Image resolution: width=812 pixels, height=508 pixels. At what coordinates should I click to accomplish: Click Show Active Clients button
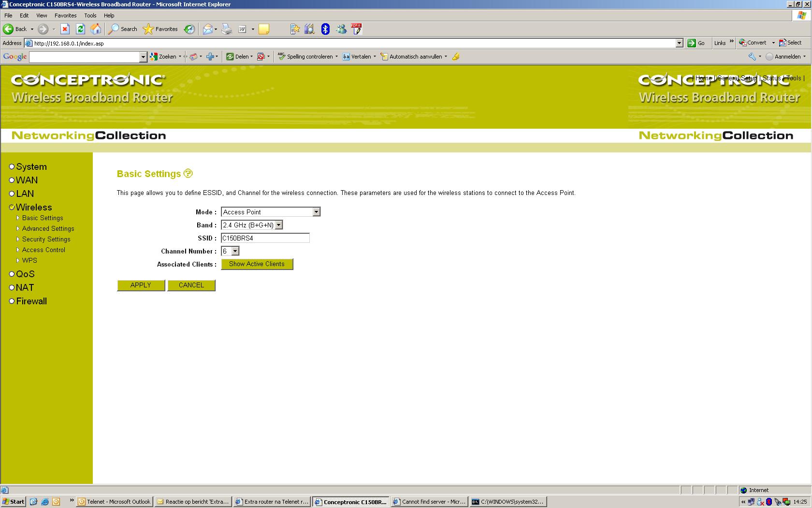click(257, 264)
